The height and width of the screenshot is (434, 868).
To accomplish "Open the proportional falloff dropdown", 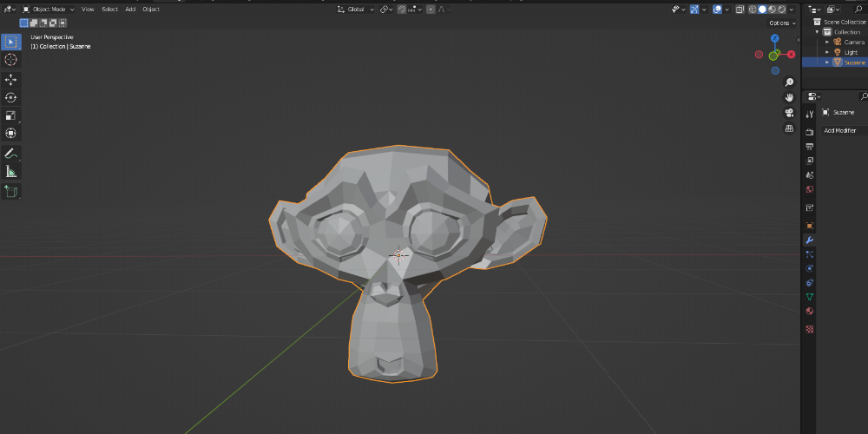I will click(444, 10).
